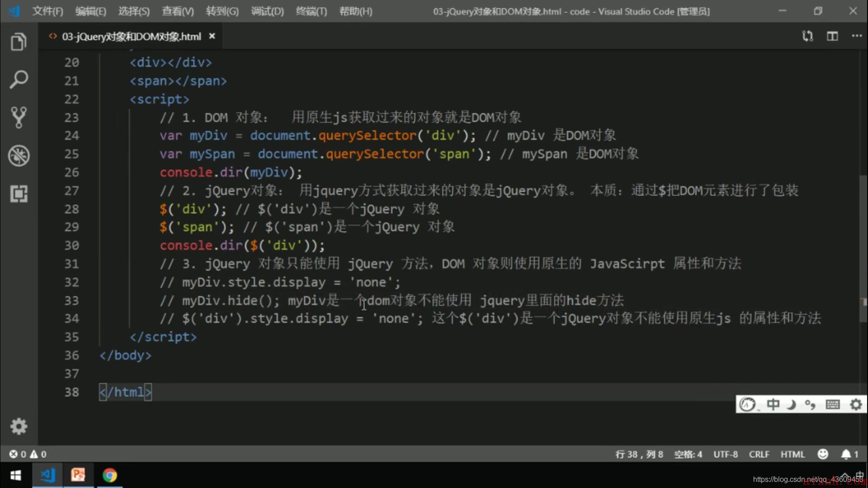The height and width of the screenshot is (488, 868).
Task: Click the VS Code logo in title bar
Action: 14,11
